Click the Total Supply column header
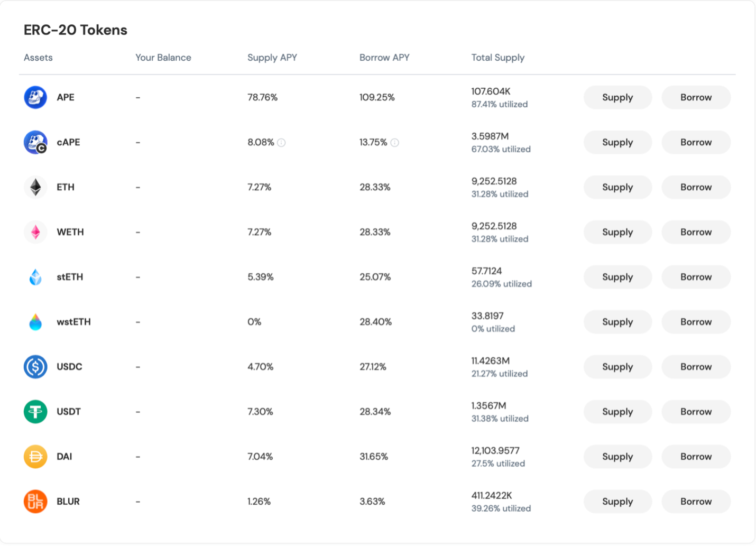The image size is (756, 547). pyautogui.click(x=497, y=58)
